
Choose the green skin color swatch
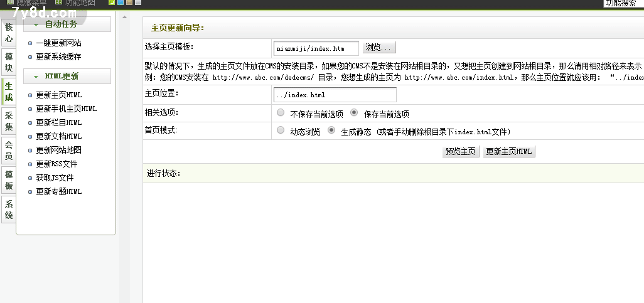(111, 3)
